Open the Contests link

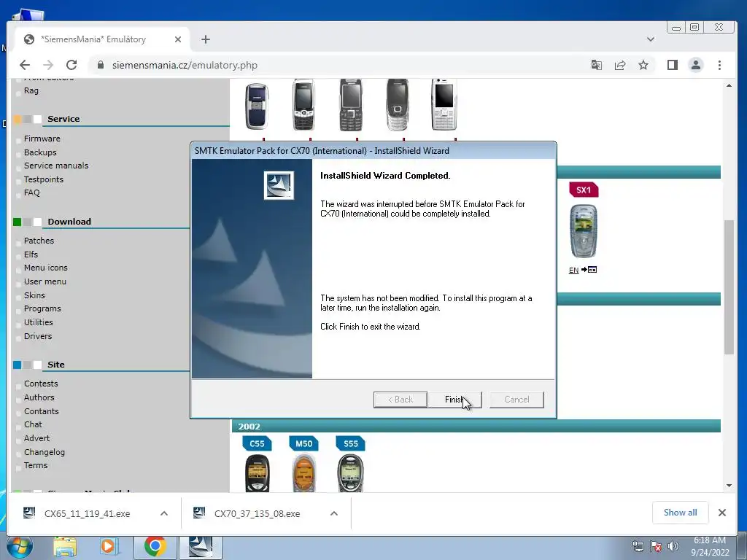coord(41,384)
